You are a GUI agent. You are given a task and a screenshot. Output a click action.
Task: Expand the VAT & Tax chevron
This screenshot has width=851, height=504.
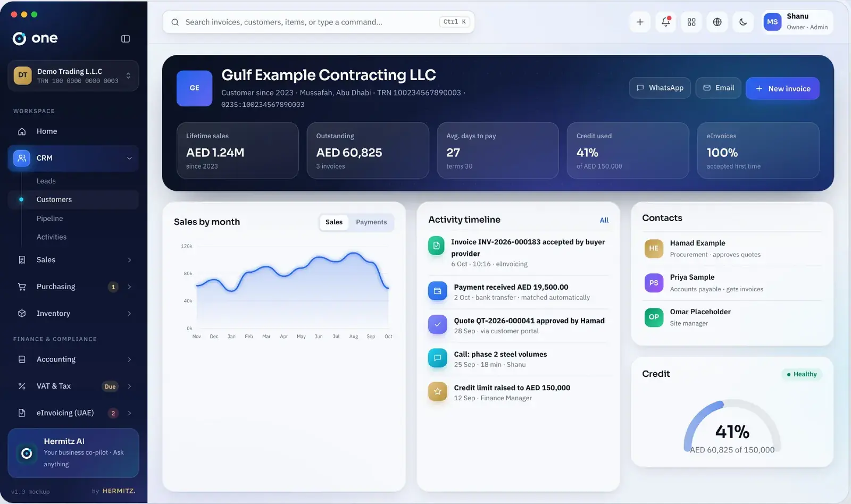tap(129, 387)
